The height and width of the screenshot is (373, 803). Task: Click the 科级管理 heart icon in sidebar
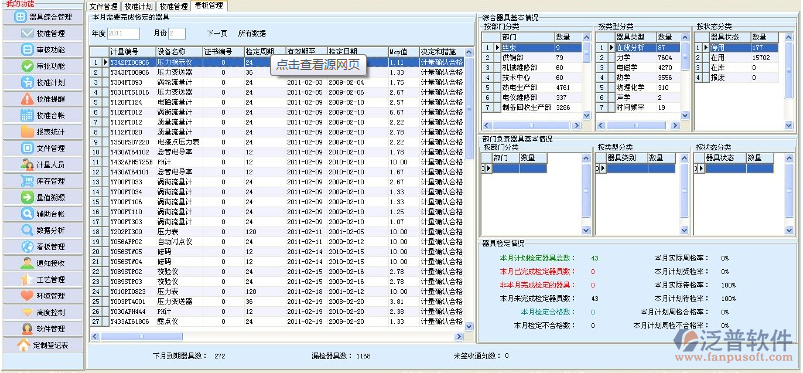tap(27, 296)
